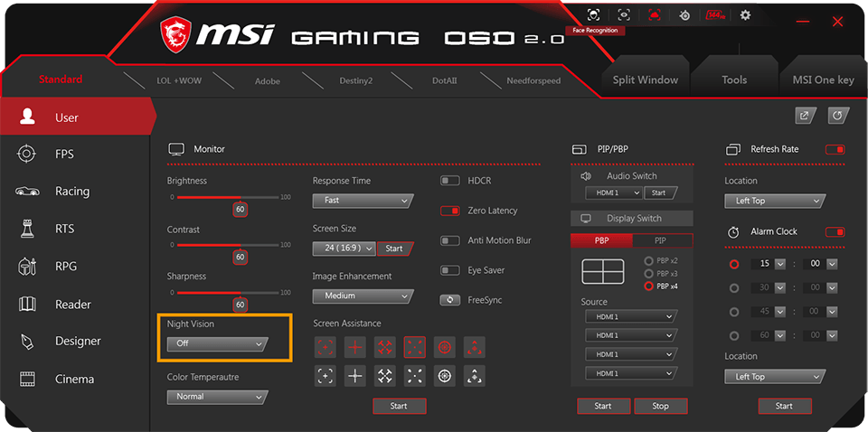Open the Night Vision dropdown

tap(218, 344)
